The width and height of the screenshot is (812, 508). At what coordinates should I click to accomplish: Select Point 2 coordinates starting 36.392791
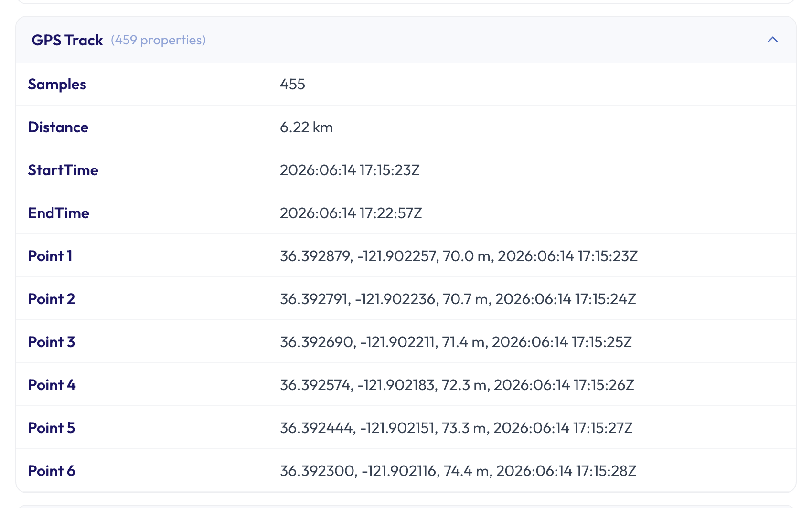(458, 299)
